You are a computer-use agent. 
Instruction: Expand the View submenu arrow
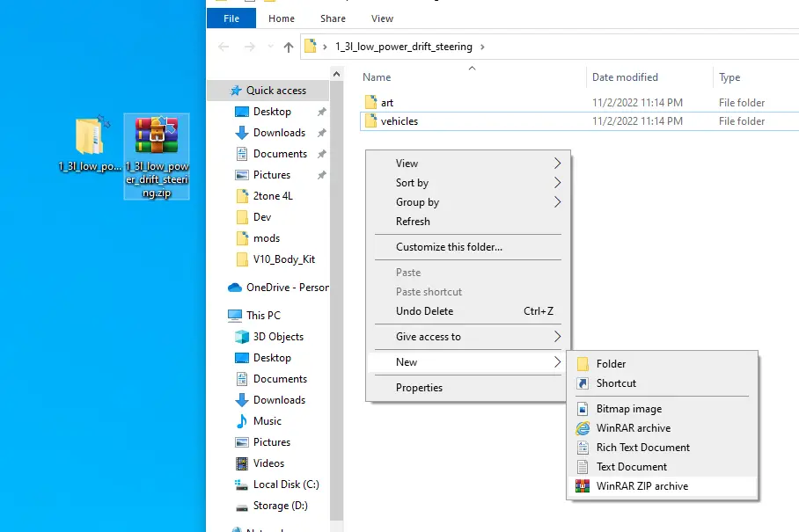click(x=557, y=164)
